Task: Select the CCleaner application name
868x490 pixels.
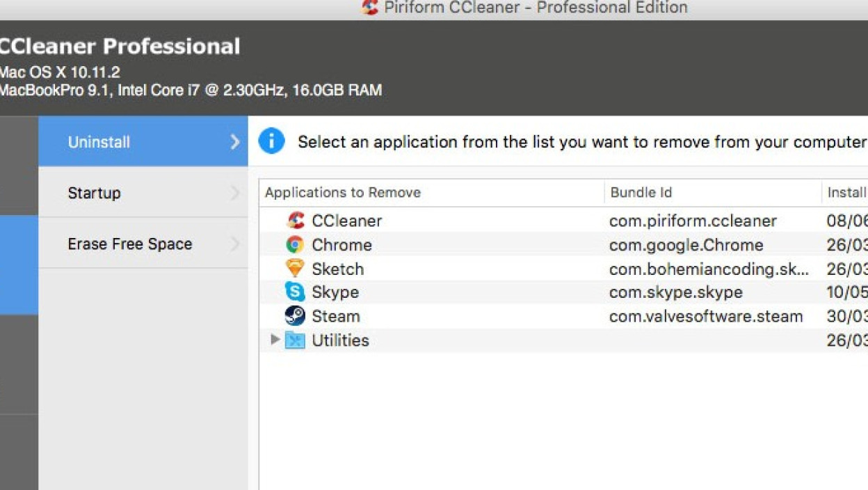Action: pyautogui.click(x=346, y=221)
